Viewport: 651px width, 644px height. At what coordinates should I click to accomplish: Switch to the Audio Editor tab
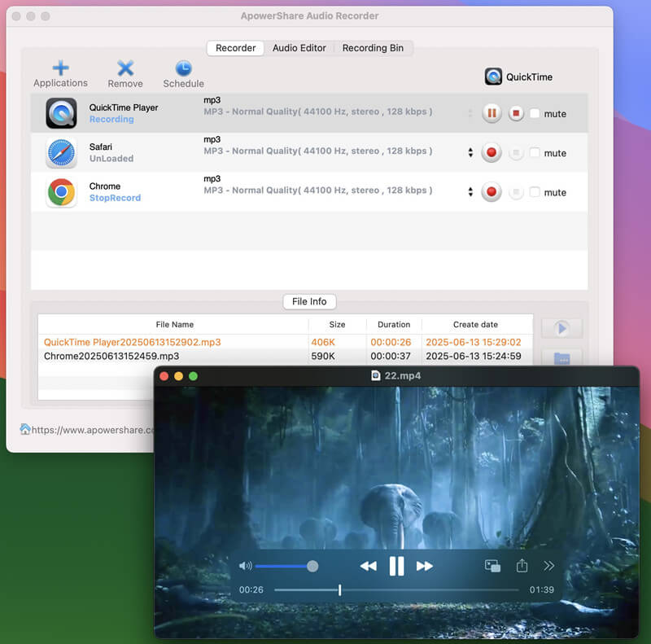click(299, 48)
